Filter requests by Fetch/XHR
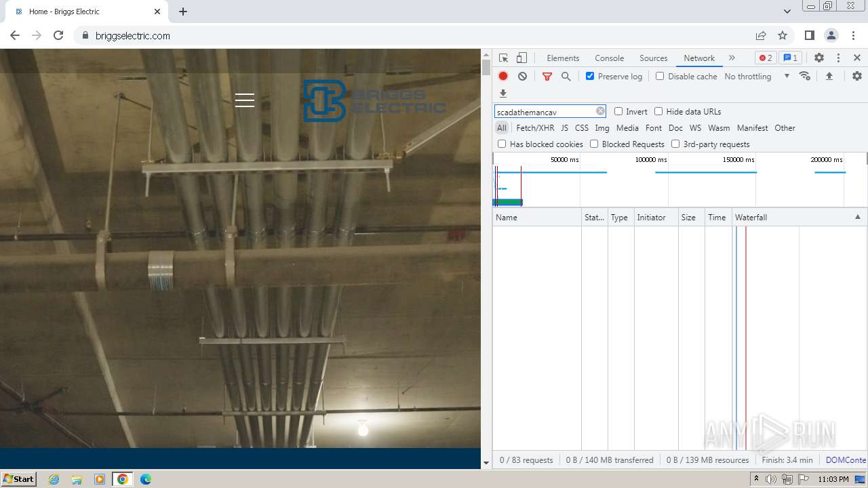Image resolution: width=868 pixels, height=488 pixels. [535, 127]
